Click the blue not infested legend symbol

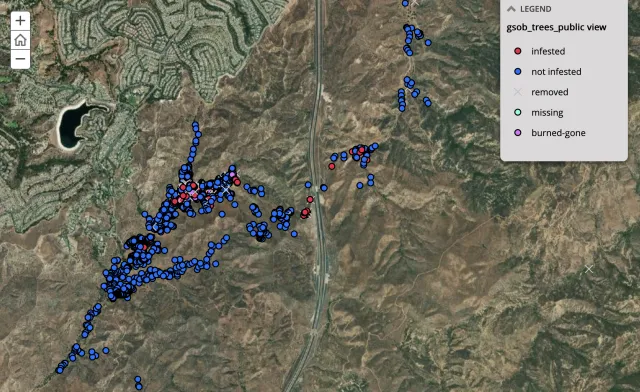(518, 71)
